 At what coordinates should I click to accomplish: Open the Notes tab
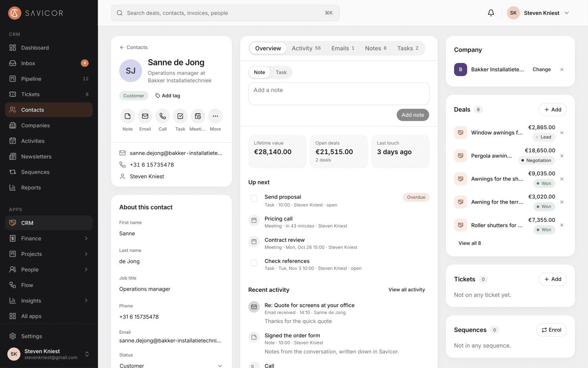(x=376, y=48)
